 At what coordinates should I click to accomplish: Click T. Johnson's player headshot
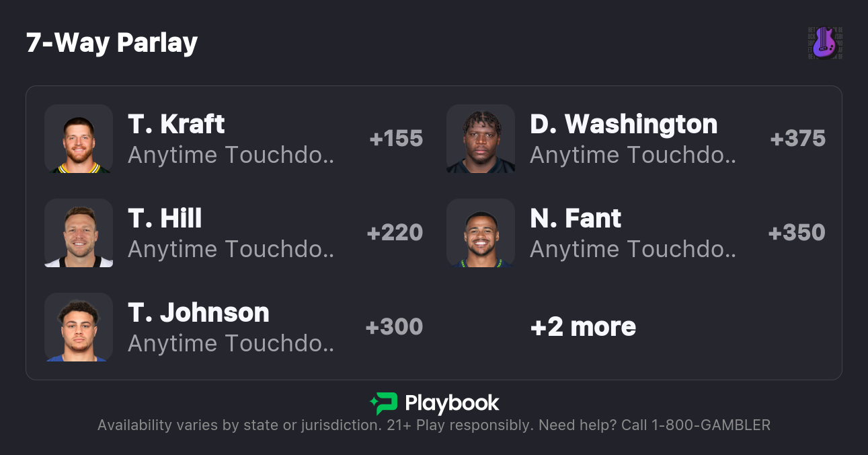[x=79, y=327]
